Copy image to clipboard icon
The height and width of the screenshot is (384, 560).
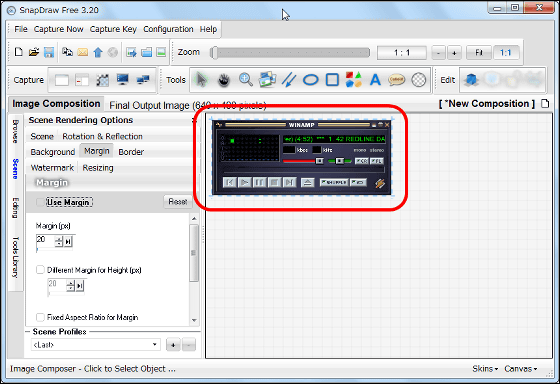tap(67, 52)
